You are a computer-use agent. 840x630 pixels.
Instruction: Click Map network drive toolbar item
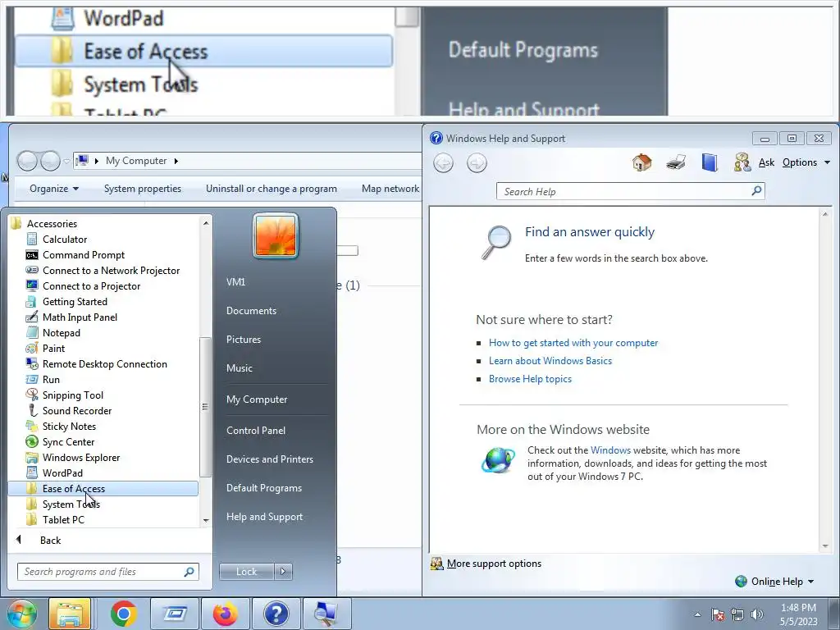tap(390, 189)
